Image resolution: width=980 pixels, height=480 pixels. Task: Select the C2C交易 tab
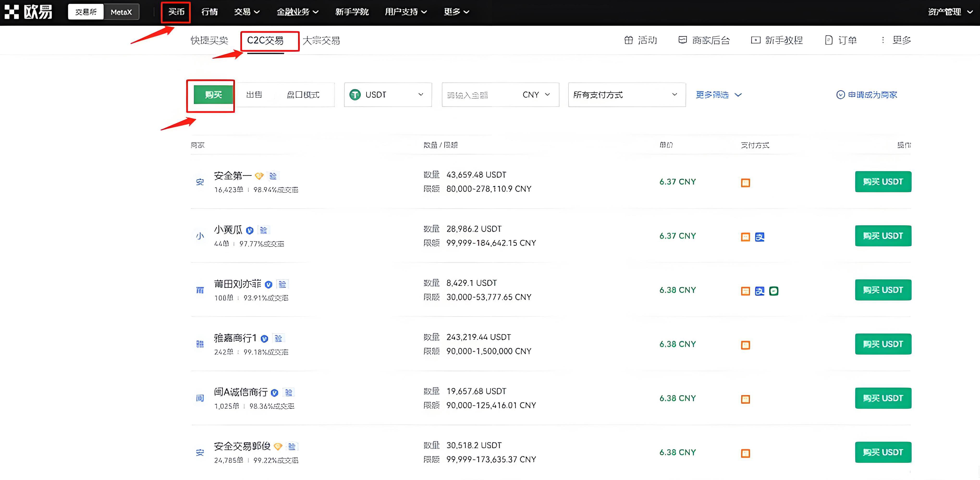click(265, 40)
